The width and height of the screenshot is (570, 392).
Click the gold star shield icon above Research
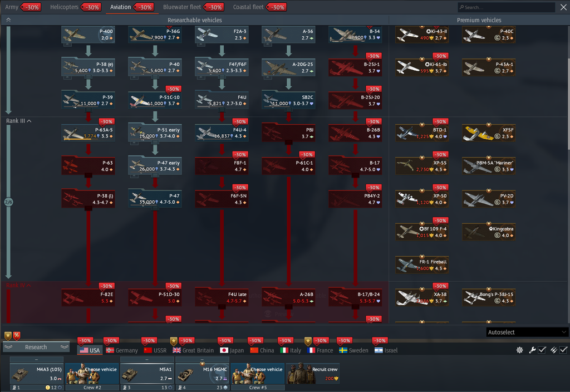tap(8, 336)
